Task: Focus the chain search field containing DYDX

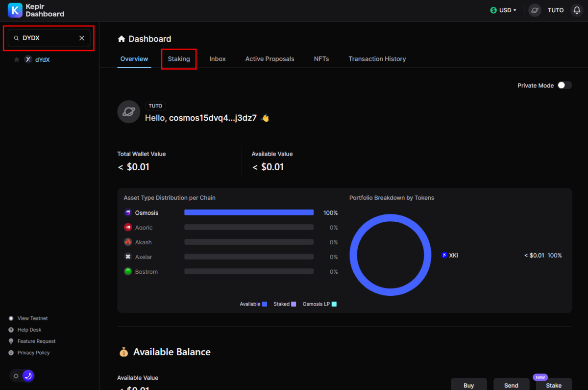Action: (x=49, y=38)
